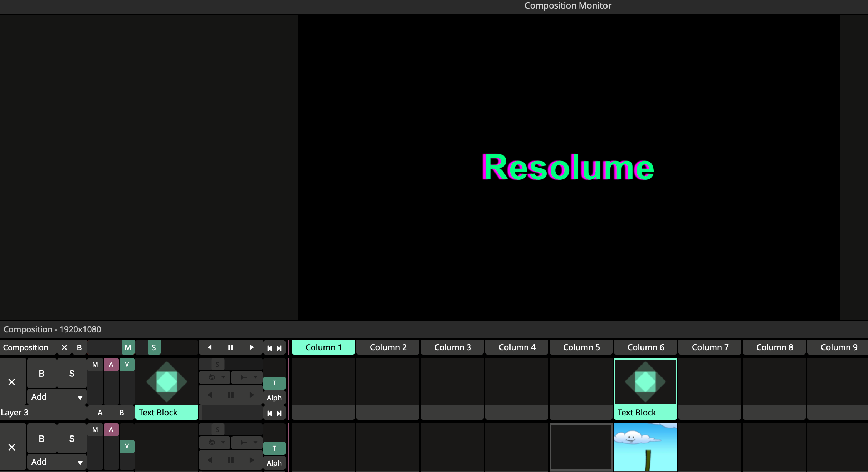This screenshot has width=868, height=472.
Task: Trigger the cloud clip thumbnail
Action: 645,447
